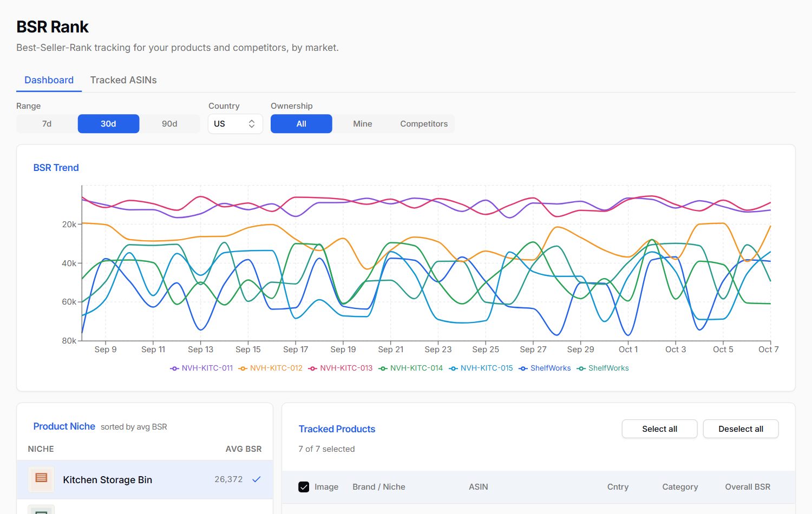
Task: Click the ASIN column header
Action: pos(479,487)
